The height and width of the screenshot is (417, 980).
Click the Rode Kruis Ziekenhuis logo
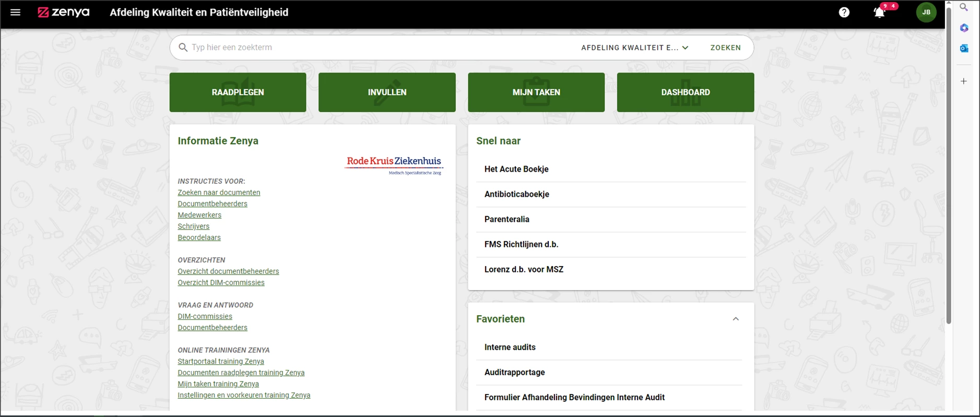pyautogui.click(x=394, y=165)
